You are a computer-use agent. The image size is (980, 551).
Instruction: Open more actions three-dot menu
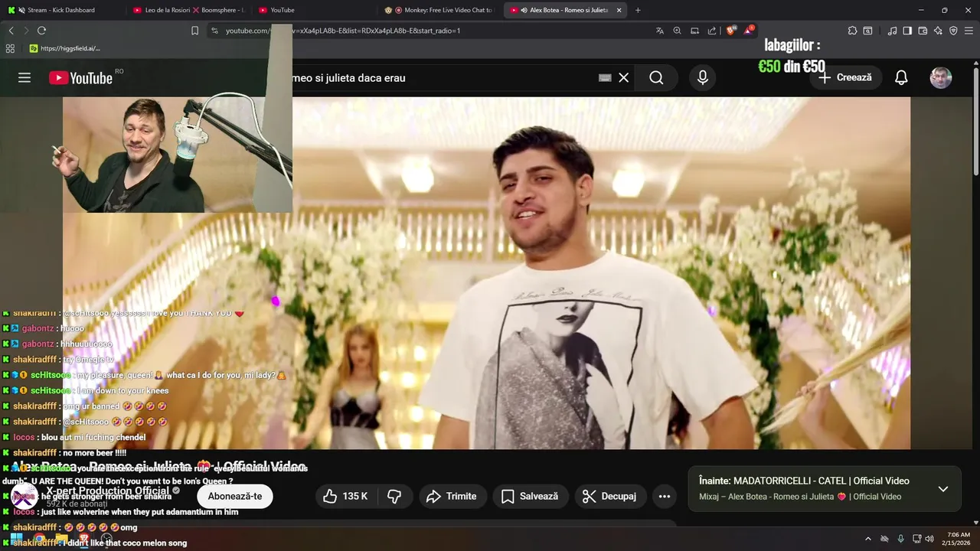click(x=665, y=496)
